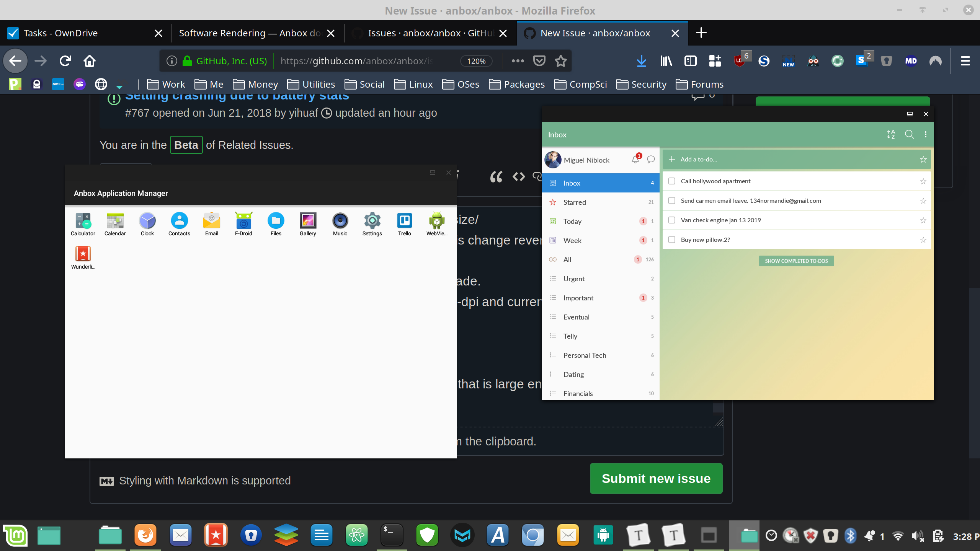Check off the Call hollywood apartment to-do

coord(672,181)
